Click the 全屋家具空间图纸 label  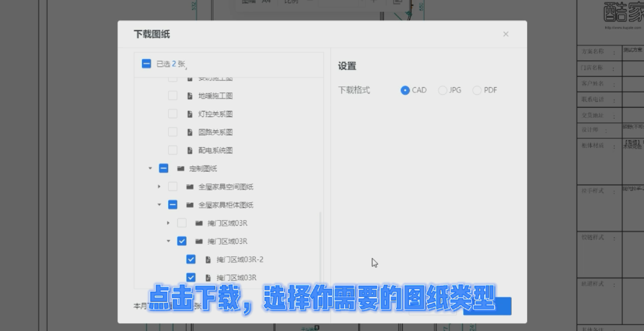tap(226, 187)
